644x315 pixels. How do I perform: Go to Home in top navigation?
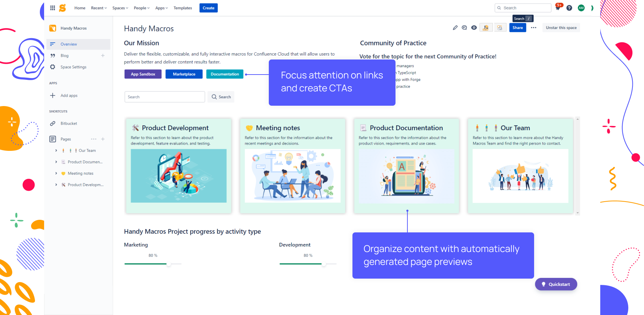pyautogui.click(x=80, y=8)
